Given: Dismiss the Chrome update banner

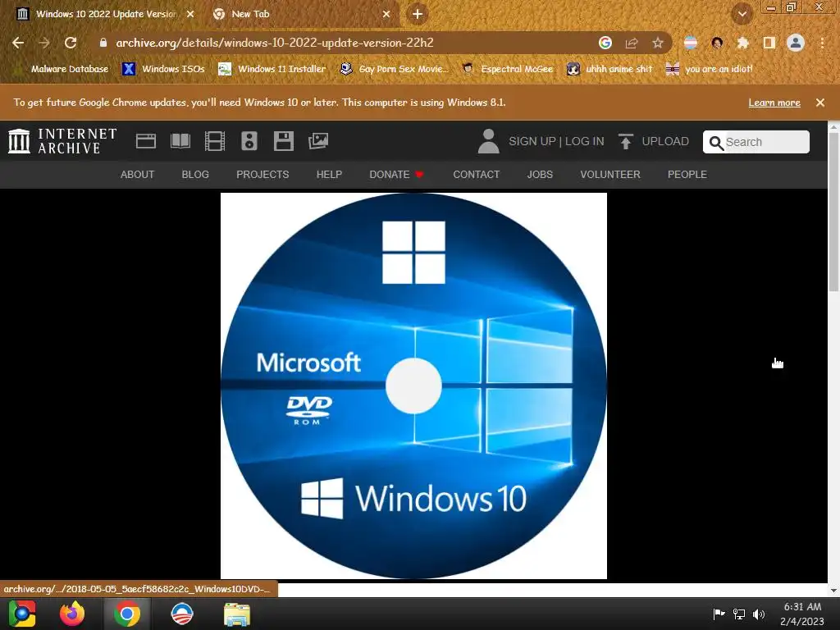Looking at the screenshot, I should pyautogui.click(x=820, y=103).
